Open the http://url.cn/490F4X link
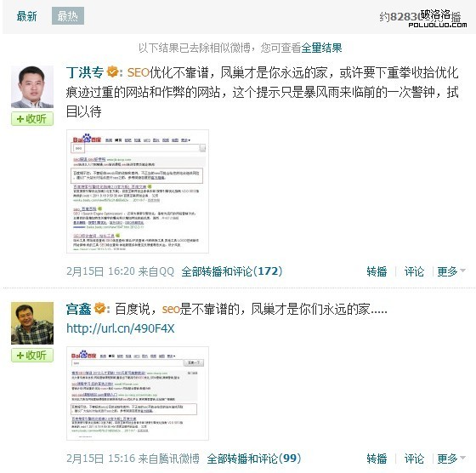This screenshot has height=473, width=476. tap(121, 328)
